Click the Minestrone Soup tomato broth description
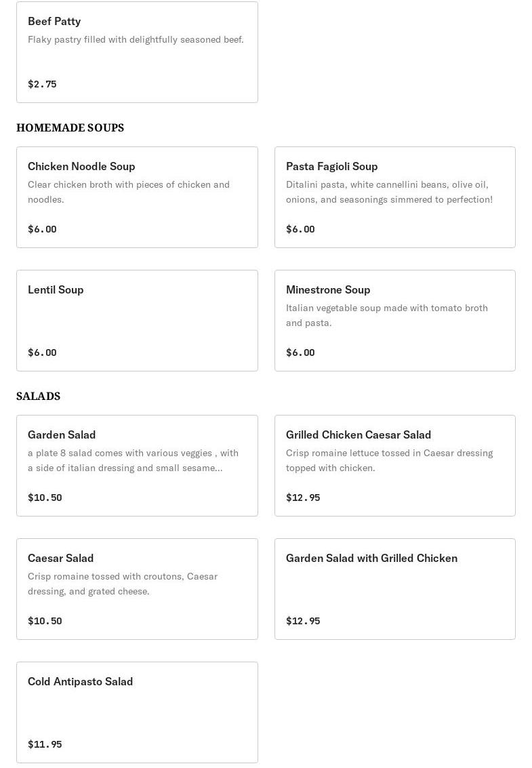Viewport: 532px width, 768px height. pos(386,315)
